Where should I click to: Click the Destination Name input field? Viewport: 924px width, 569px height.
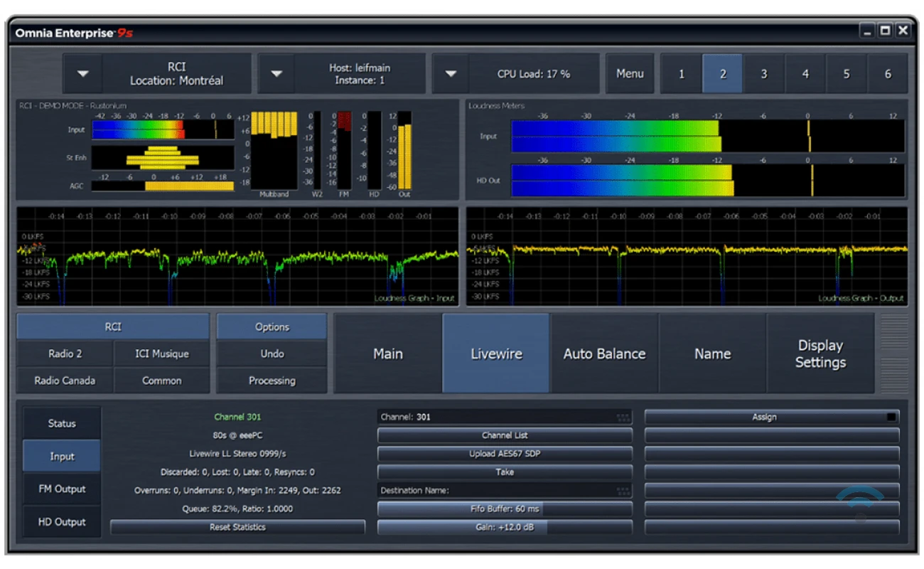coord(498,491)
